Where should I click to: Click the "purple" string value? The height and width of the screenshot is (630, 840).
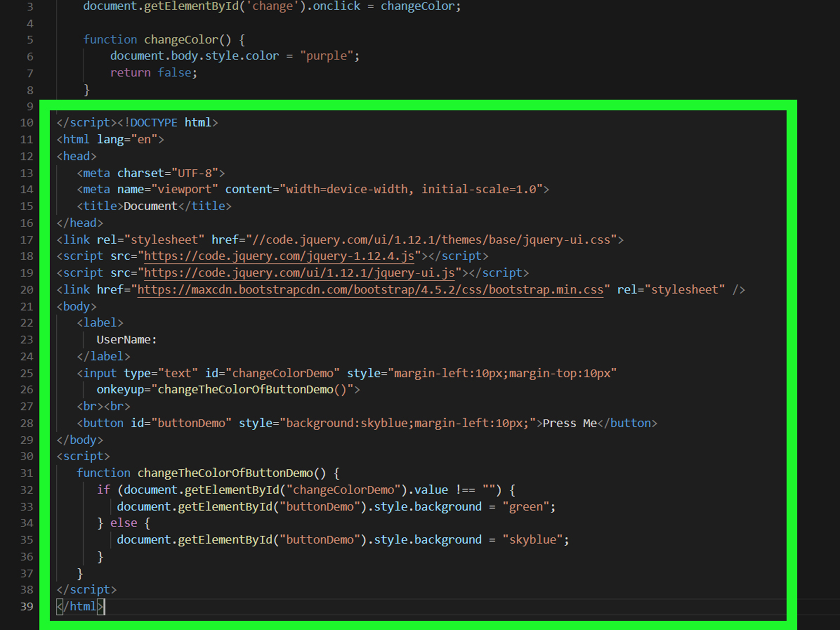[x=327, y=56]
